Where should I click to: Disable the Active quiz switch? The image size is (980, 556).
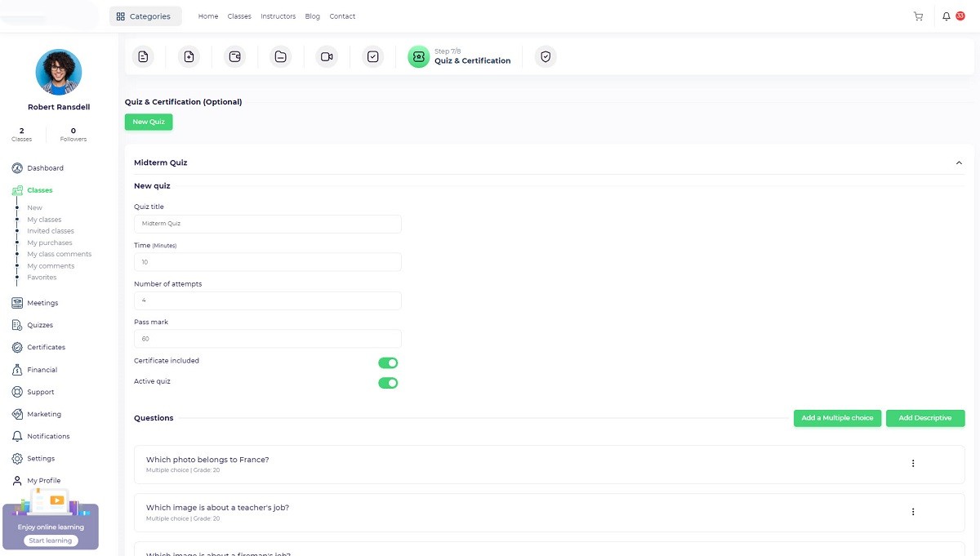tap(388, 383)
